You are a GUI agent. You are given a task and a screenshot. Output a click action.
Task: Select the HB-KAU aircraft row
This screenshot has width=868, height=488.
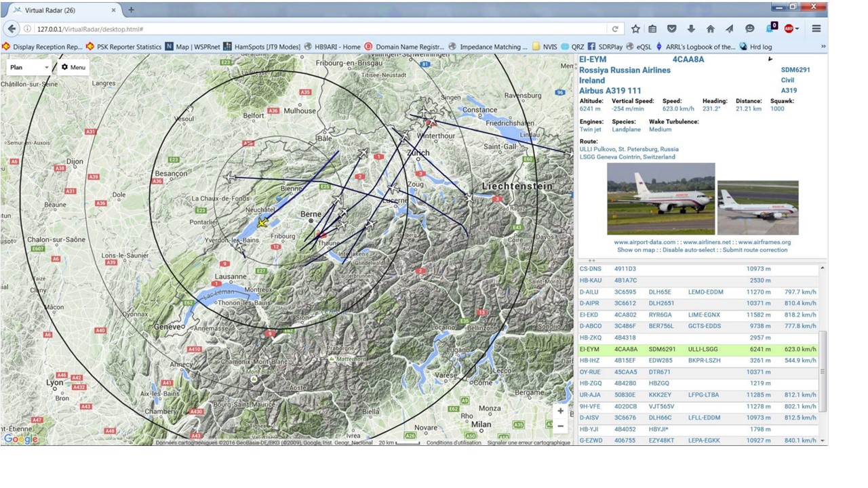(x=698, y=281)
